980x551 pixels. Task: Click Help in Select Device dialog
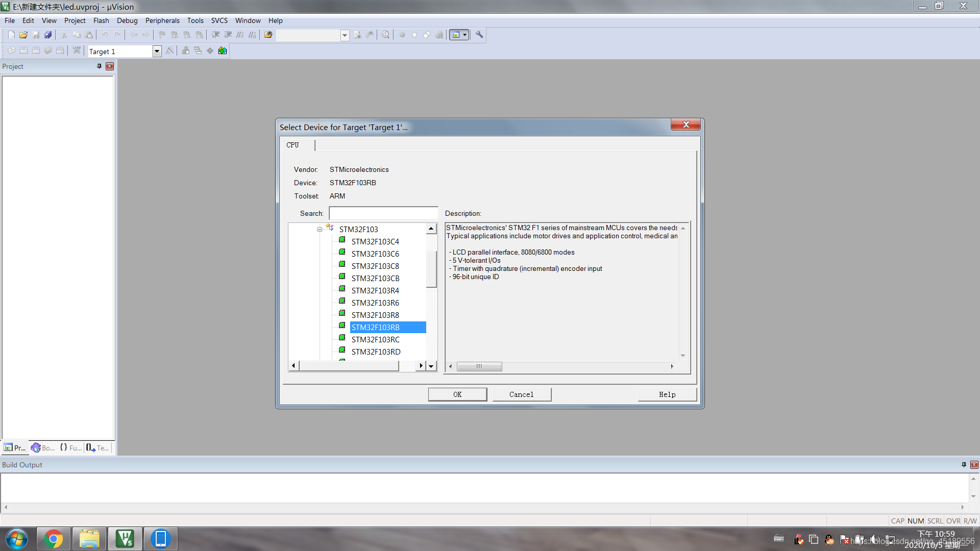pyautogui.click(x=667, y=394)
